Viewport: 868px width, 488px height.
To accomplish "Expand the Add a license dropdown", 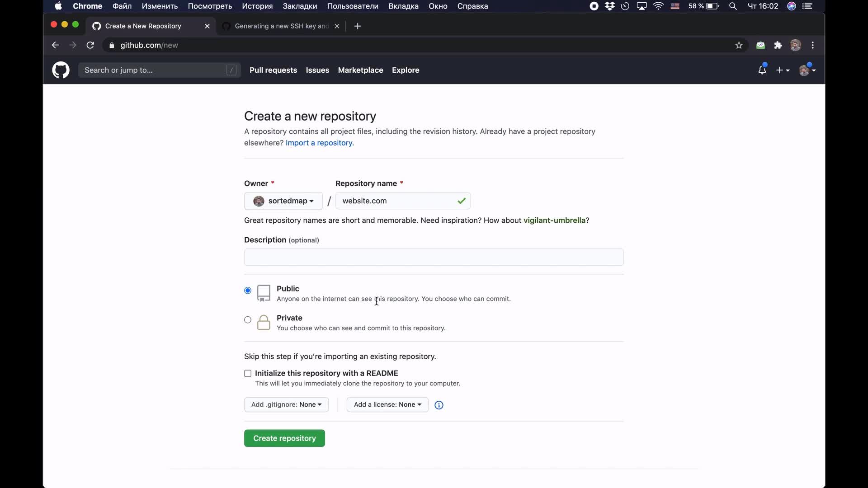I will click(387, 404).
